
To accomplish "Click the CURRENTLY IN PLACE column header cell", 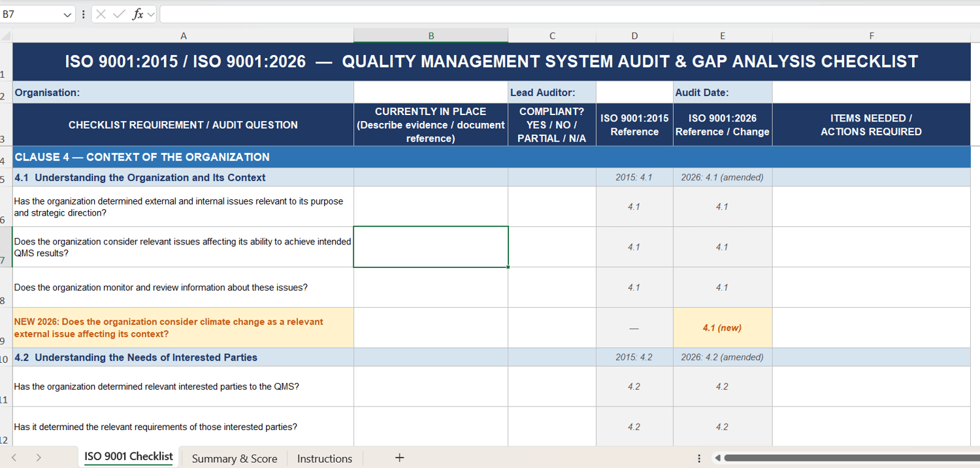I will (x=431, y=125).
